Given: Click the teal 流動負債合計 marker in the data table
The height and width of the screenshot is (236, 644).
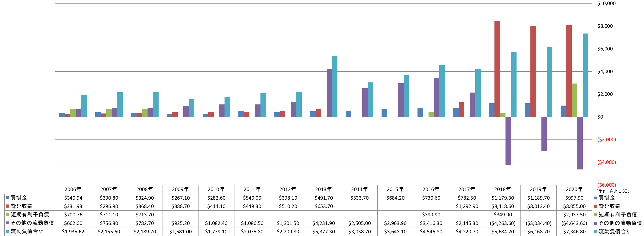Looking at the screenshot, I should [8, 231].
